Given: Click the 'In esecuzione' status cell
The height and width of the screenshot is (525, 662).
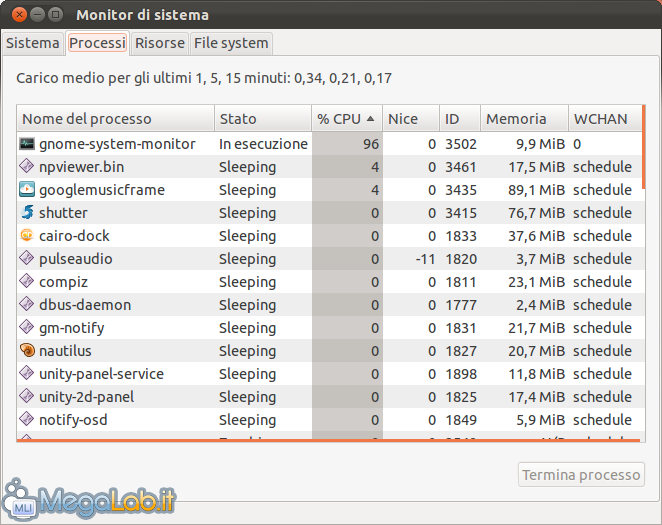Looking at the screenshot, I should coord(263,144).
